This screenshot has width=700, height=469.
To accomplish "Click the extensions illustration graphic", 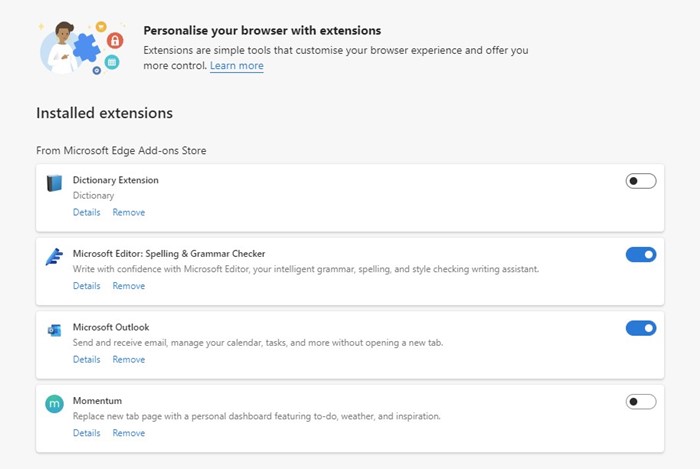I will [79, 46].
